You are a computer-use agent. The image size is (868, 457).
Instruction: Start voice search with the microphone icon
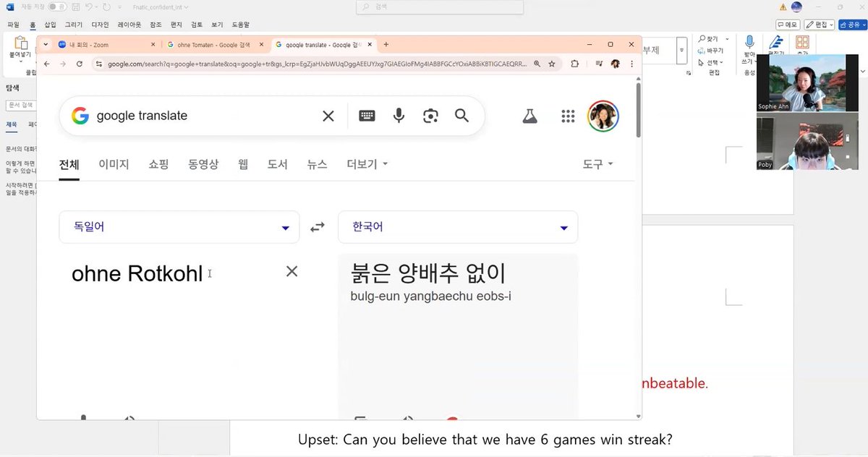399,116
